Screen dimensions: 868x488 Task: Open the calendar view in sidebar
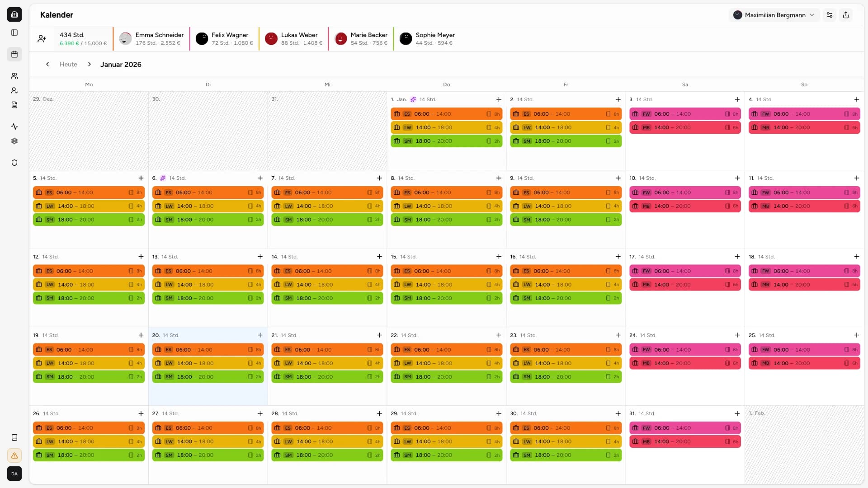[14, 54]
